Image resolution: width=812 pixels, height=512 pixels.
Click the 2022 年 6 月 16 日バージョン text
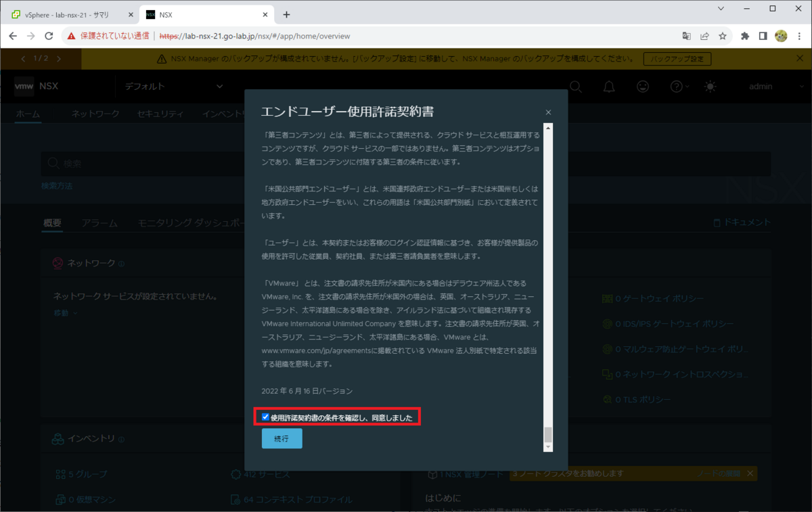click(307, 391)
